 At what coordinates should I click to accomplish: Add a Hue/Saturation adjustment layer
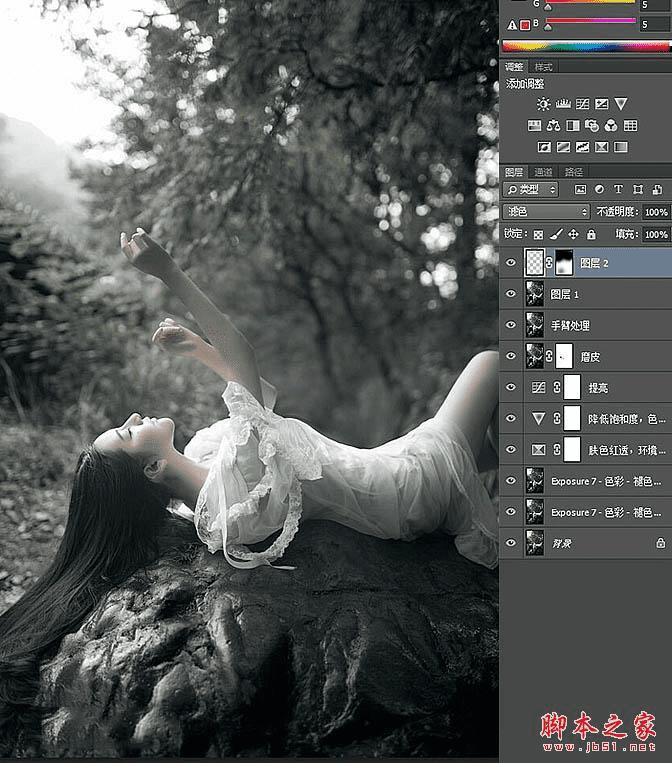pos(534,126)
